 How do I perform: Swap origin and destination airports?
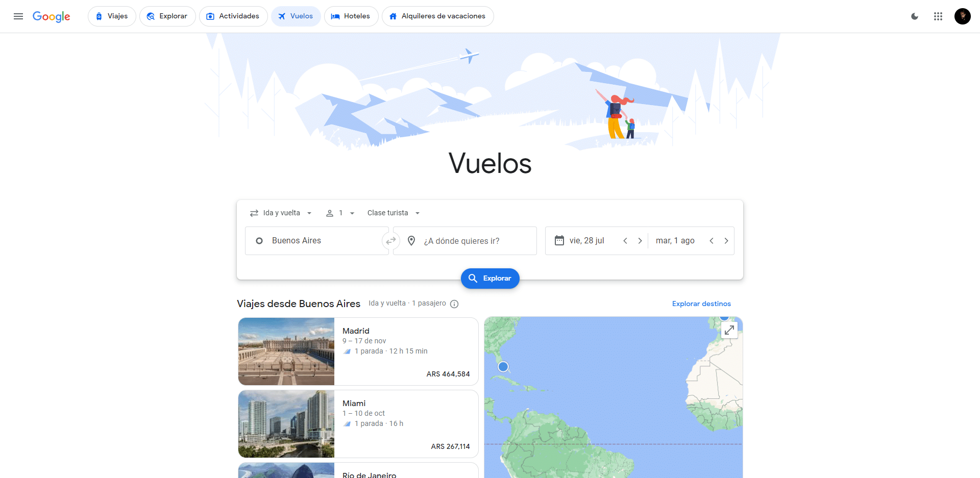(391, 240)
